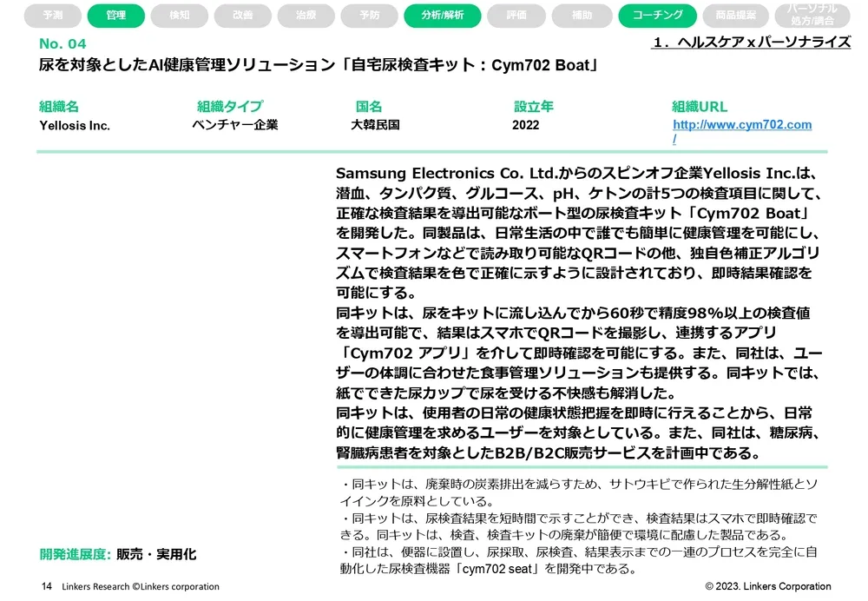868x601 pixels.
Task: Select the 予測 category tag
Action: (x=53, y=16)
